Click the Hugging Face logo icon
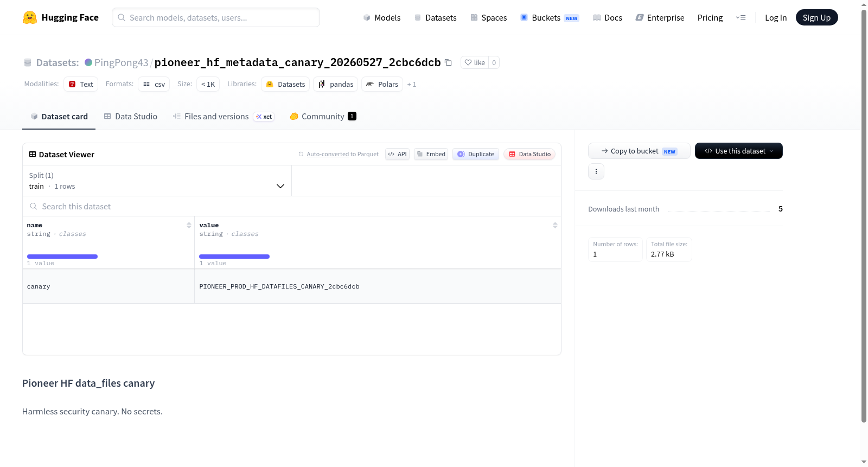This screenshot has width=868, height=467. point(29,17)
